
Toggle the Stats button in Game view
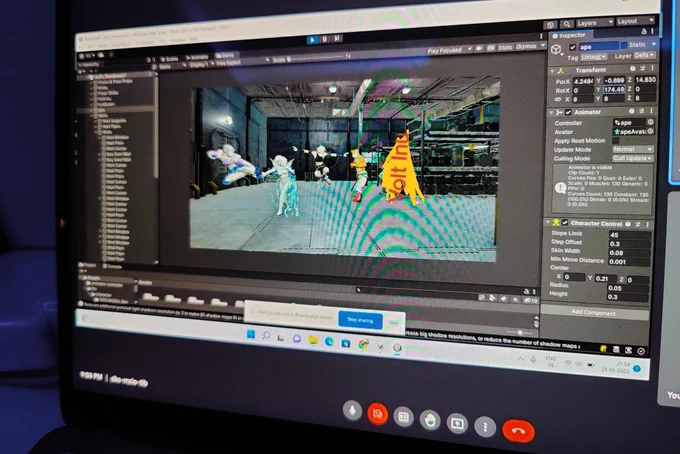[x=505, y=47]
